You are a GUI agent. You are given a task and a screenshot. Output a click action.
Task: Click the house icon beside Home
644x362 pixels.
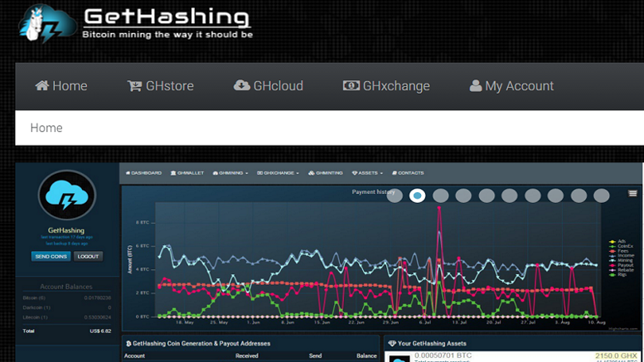pyautogui.click(x=41, y=86)
